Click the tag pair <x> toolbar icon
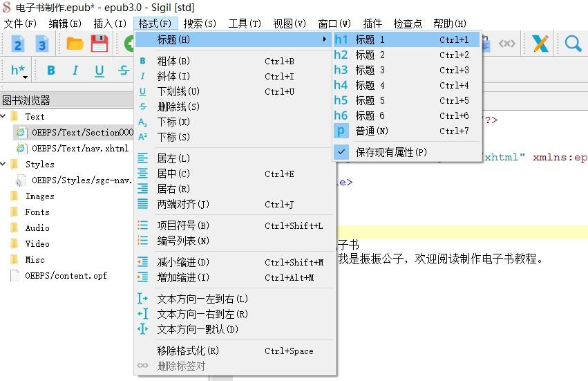 click(x=506, y=44)
